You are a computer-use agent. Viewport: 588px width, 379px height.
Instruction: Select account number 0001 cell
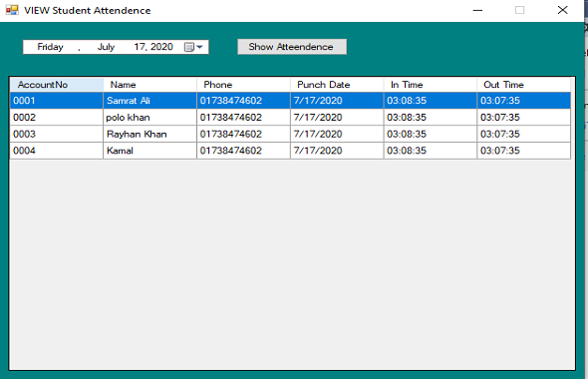coord(57,101)
